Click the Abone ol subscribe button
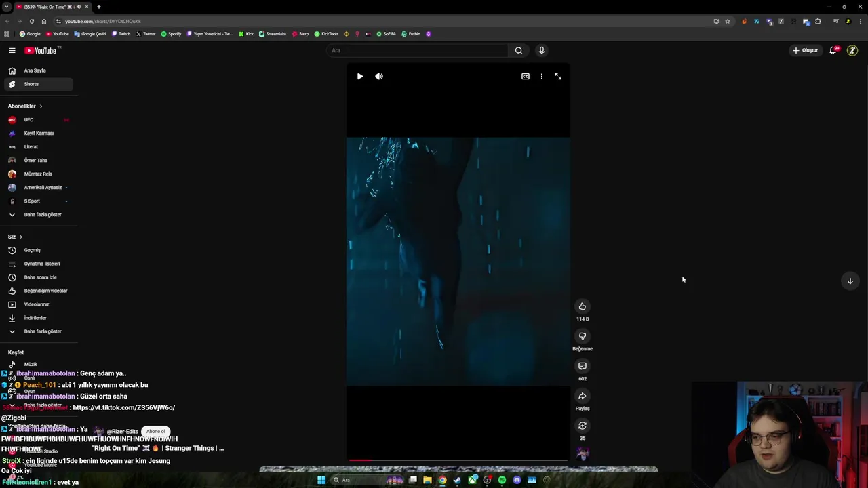This screenshot has width=868, height=488. (155, 431)
